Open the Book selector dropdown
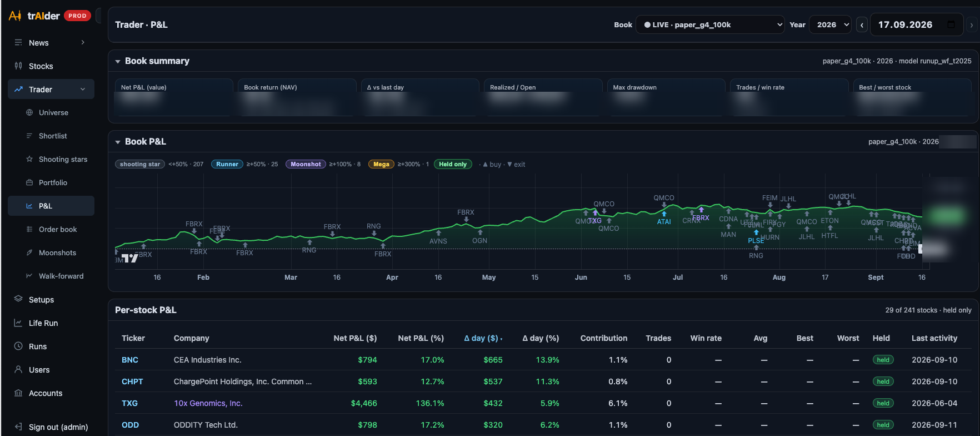The image size is (980, 436). pyautogui.click(x=711, y=24)
